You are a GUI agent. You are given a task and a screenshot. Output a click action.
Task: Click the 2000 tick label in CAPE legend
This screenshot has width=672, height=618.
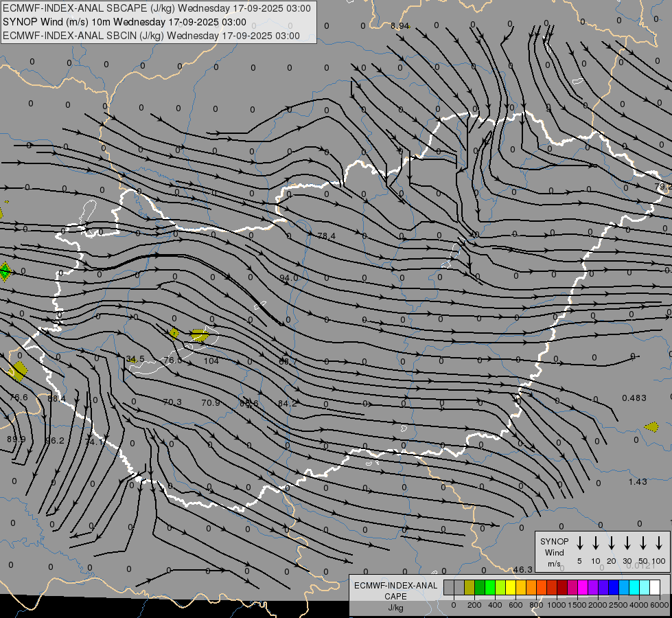[598, 605]
